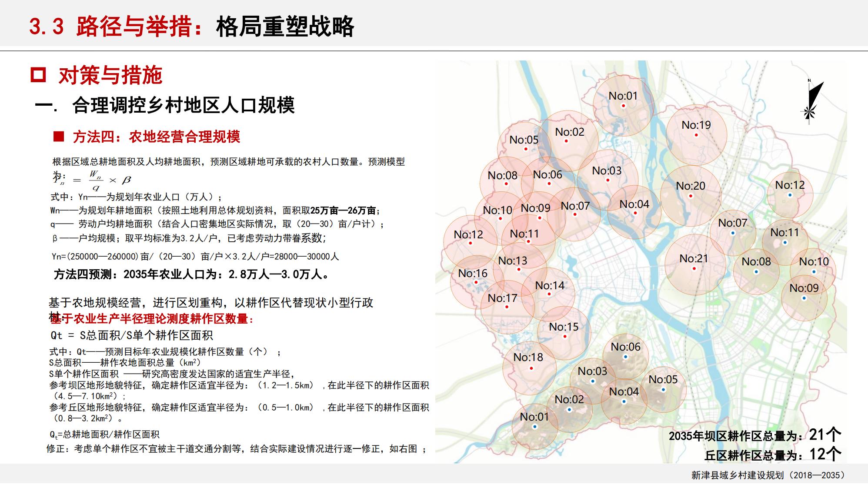This screenshot has height=488, width=868.
Task: Click line 参考丘区地形地貌特征
Action: [239, 413]
